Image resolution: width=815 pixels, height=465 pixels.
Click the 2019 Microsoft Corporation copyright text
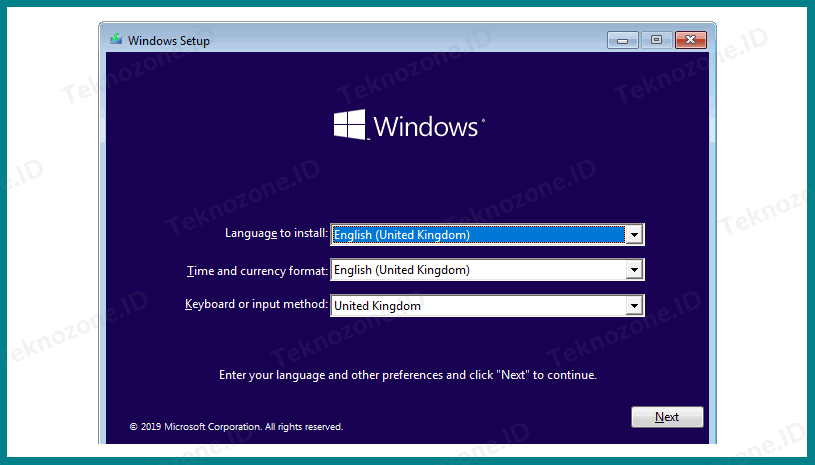coord(236,427)
